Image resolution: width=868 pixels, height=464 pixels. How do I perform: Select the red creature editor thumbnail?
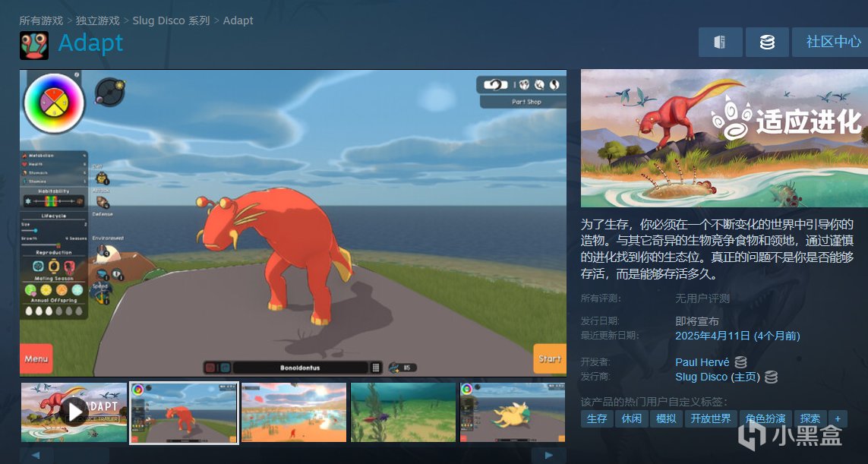[x=184, y=412]
